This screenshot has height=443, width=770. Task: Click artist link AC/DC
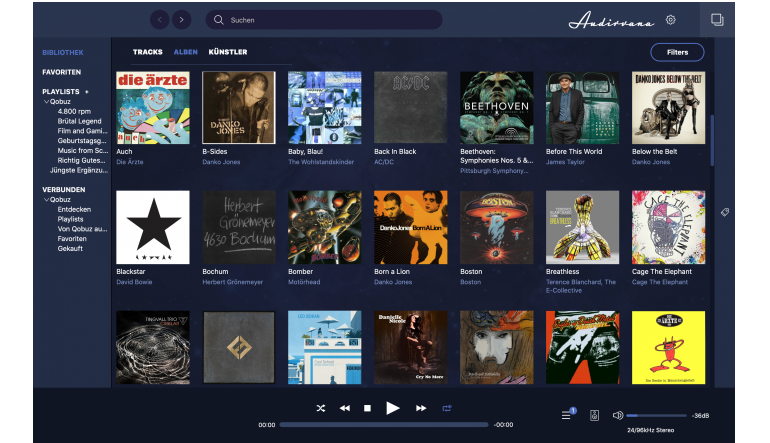coord(384,162)
